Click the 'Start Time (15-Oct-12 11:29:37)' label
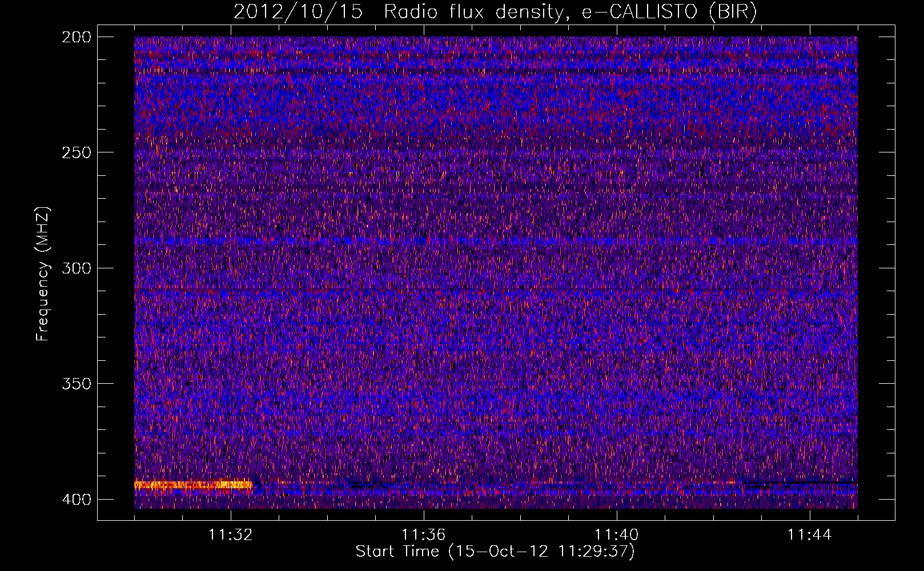 pyautogui.click(x=495, y=552)
